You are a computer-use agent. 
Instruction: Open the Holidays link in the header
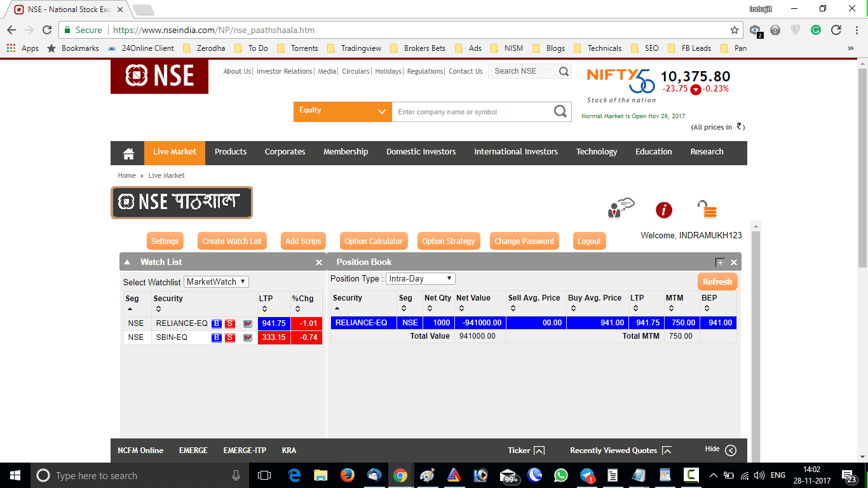[x=388, y=71]
